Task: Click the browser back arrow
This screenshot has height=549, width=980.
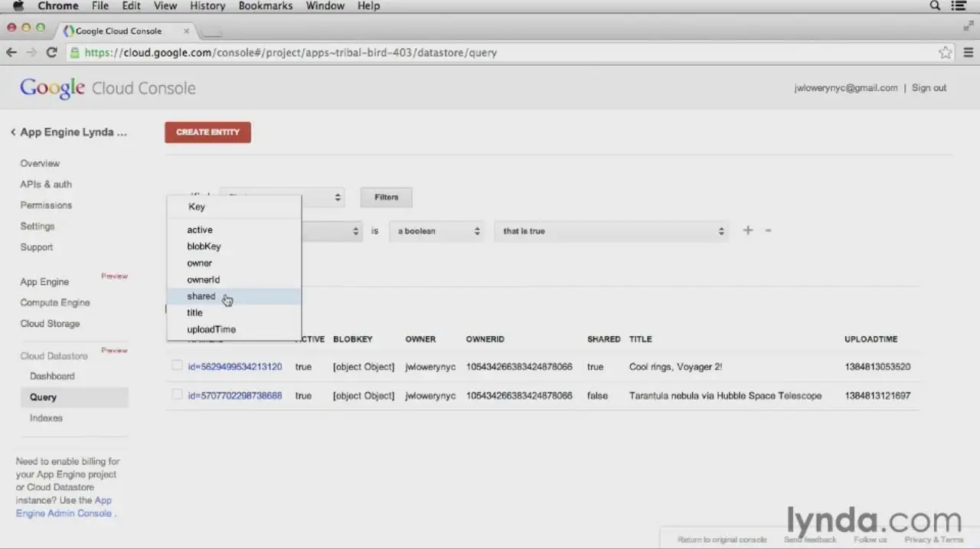Action: 11,52
